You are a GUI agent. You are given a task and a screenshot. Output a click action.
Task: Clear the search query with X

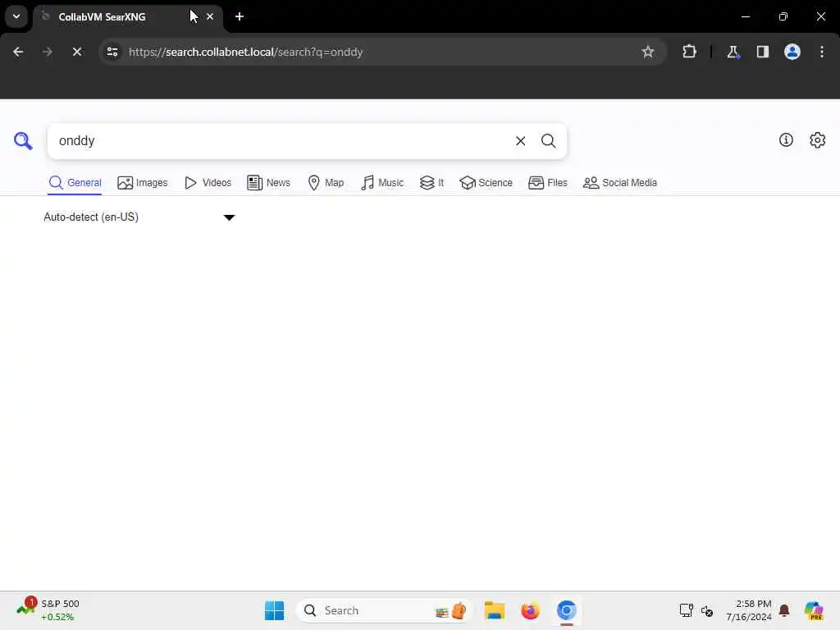(520, 141)
